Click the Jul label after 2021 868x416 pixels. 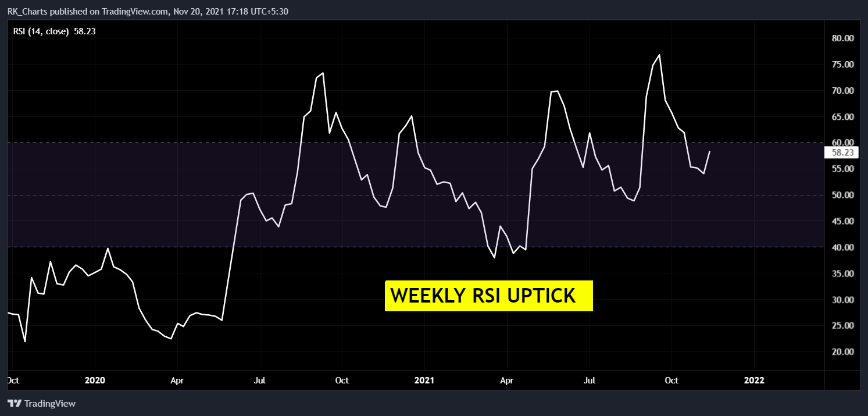[x=590, y=381]
